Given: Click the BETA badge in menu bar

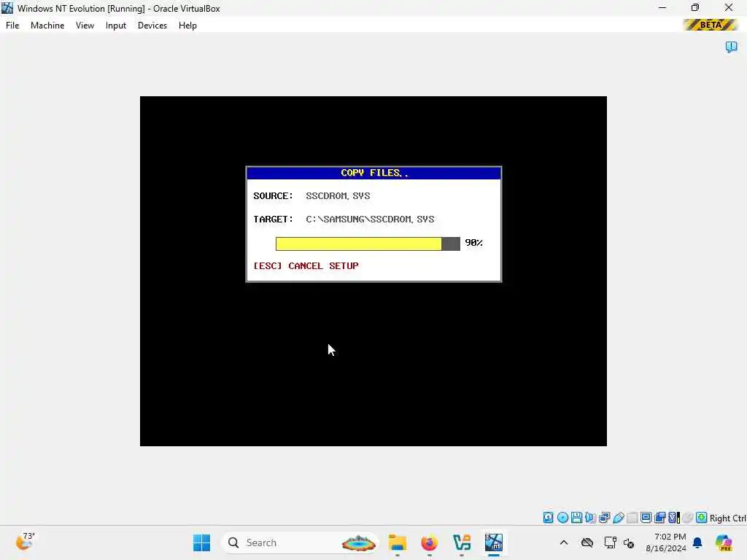Looking at the screenshot, I should [710, 25].
